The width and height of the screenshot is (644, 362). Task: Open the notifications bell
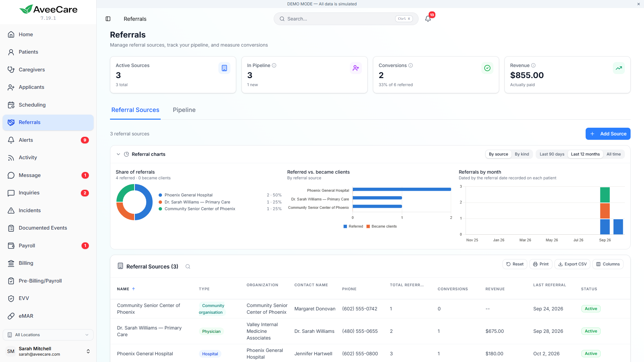pos(428,19)
